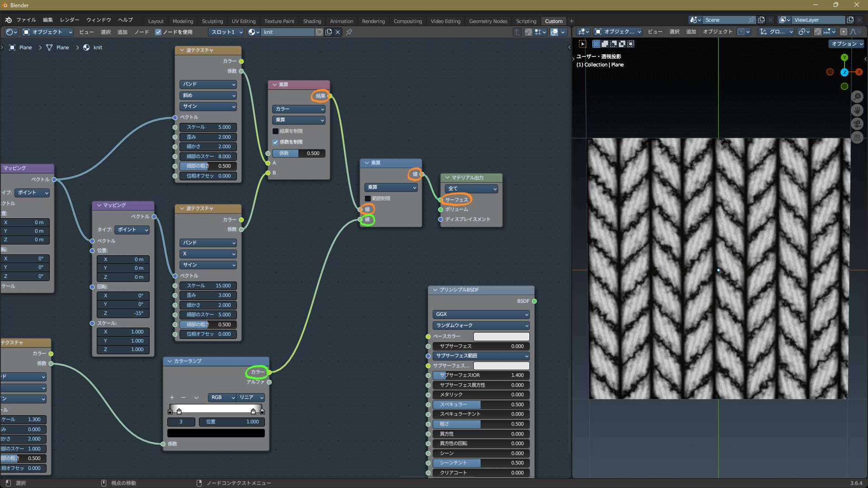This screenshot has height=488, width=868.
Task: Disable the ノードを使用 checkbox
Action: coord(158,32)
